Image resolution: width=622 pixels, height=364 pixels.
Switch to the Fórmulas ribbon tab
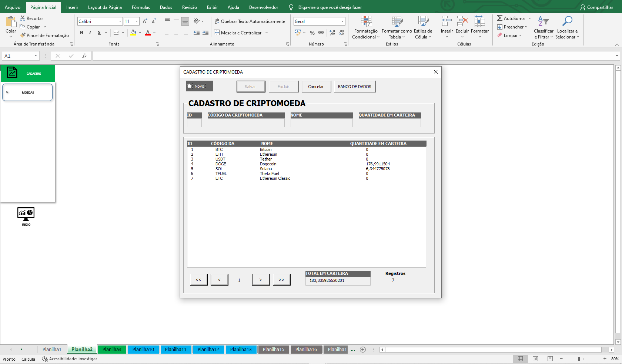pos(141,7)
